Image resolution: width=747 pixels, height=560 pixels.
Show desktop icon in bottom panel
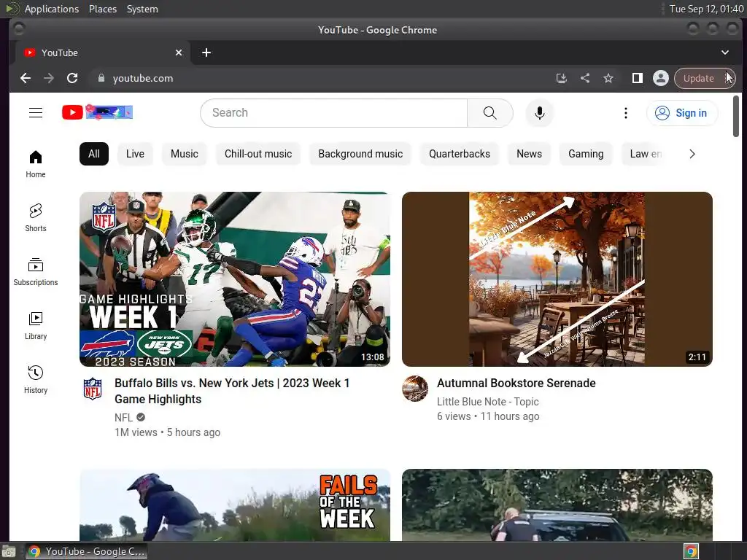tap(9, 551)
